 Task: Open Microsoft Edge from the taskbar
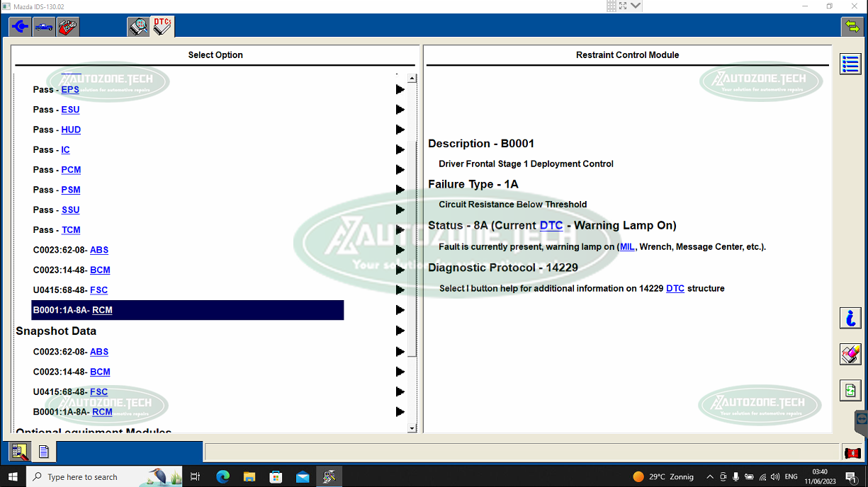(x=222, y=477)
